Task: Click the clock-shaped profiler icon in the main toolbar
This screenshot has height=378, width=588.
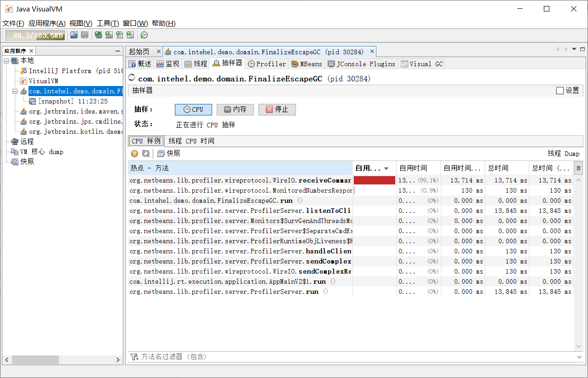Action: tap(144, 35)
